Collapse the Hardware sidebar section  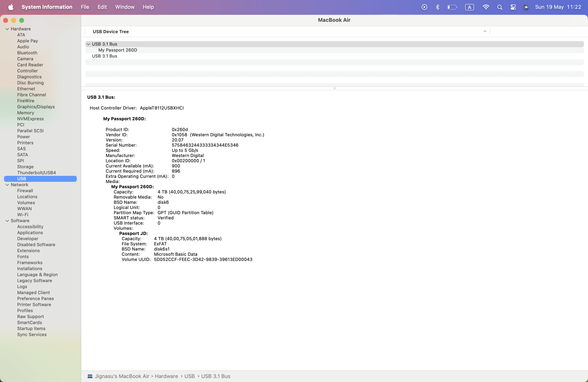click(x=7, y=29)
